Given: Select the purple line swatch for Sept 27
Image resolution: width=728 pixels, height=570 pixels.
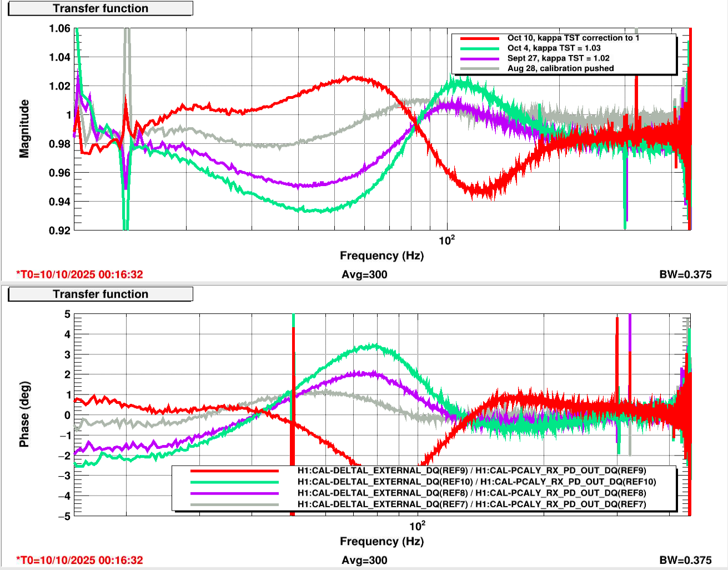Looking at the screenshot, I should [x=479, y=58].
